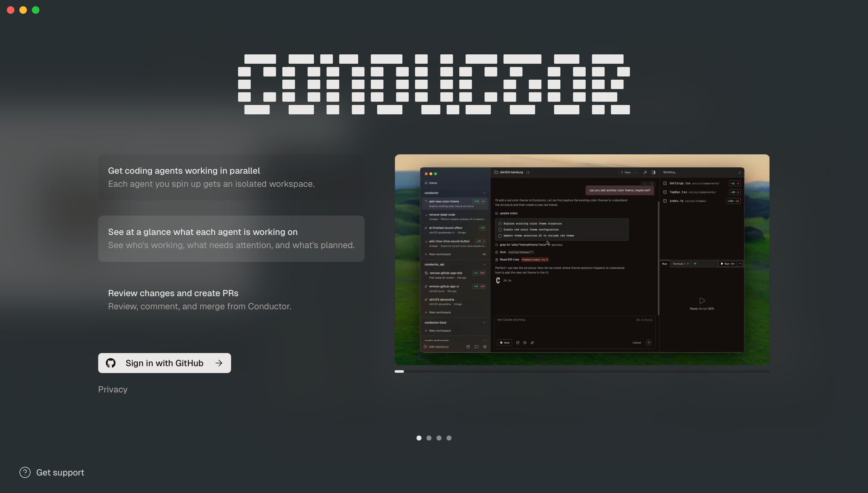
Task: Click the Add repository icon
Action: 426,347
